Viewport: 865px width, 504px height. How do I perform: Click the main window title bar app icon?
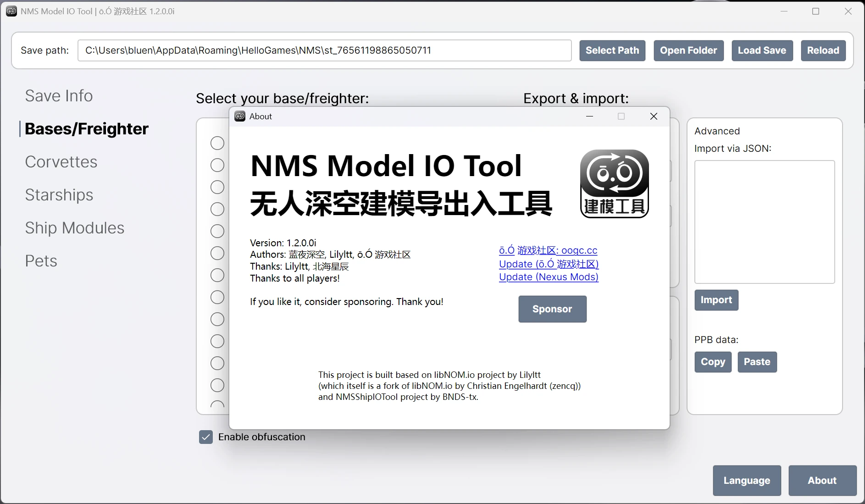[11, 11]
